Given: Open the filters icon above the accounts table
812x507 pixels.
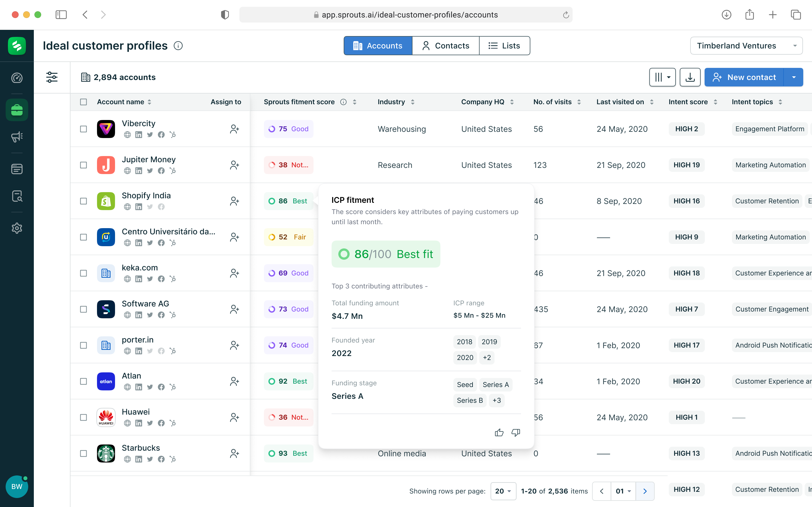Looking at the screenshot, I should (x=52, y=77).
